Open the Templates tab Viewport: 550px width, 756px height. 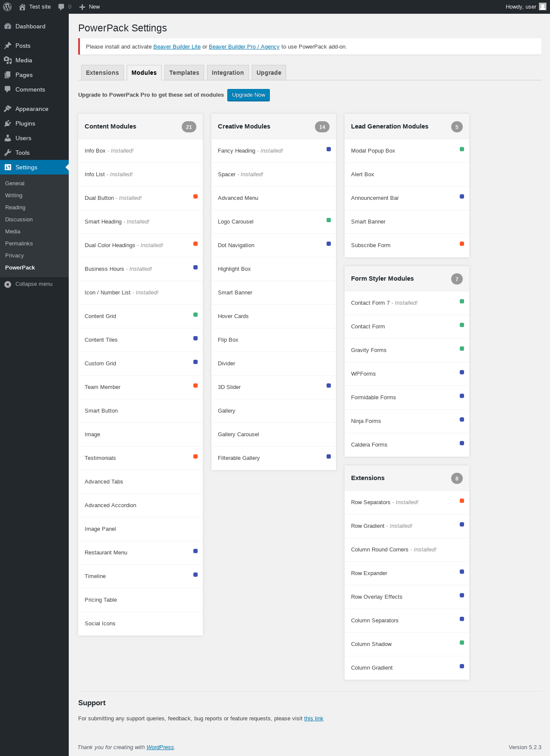[x=184, y=73]
